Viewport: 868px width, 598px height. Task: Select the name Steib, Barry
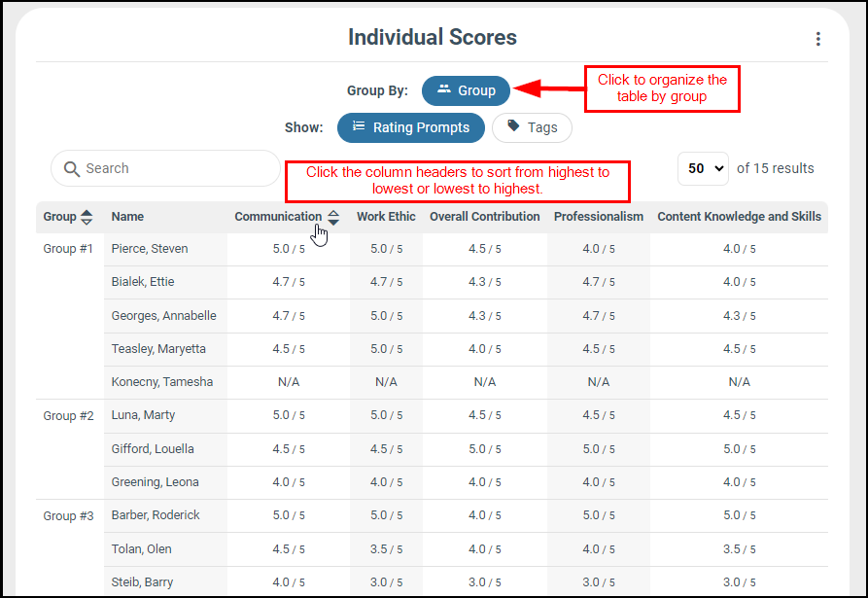coord(142,582)
